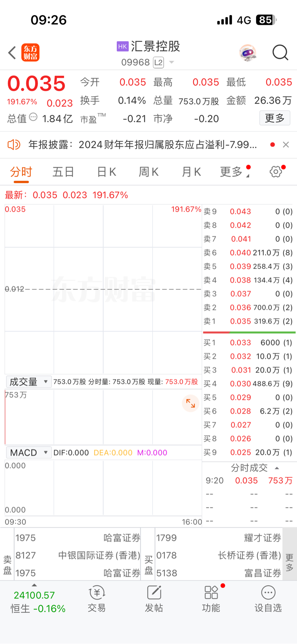This screenshot has height=644, width=297.
Task: Tap the HK market badge icon
Action: point(123,46)
